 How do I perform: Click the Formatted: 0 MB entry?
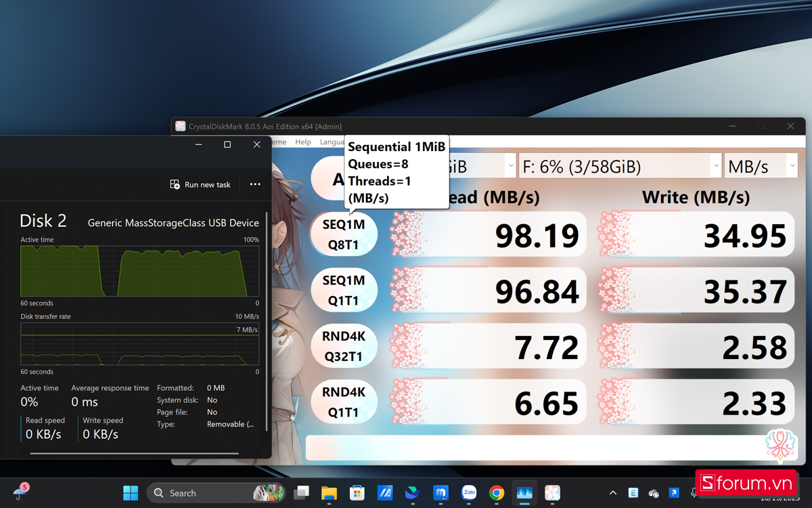pyautogui.click(x=191, y=388)
